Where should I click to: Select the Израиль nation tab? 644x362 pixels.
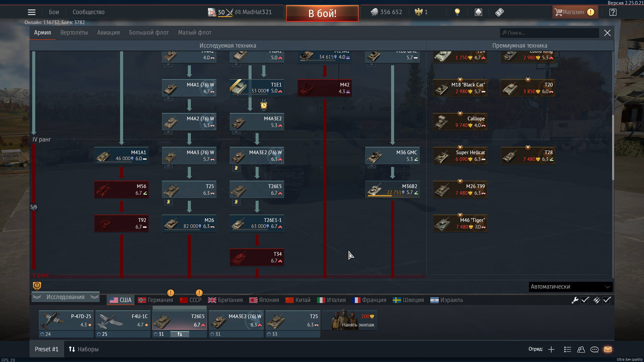pos(446,300)
